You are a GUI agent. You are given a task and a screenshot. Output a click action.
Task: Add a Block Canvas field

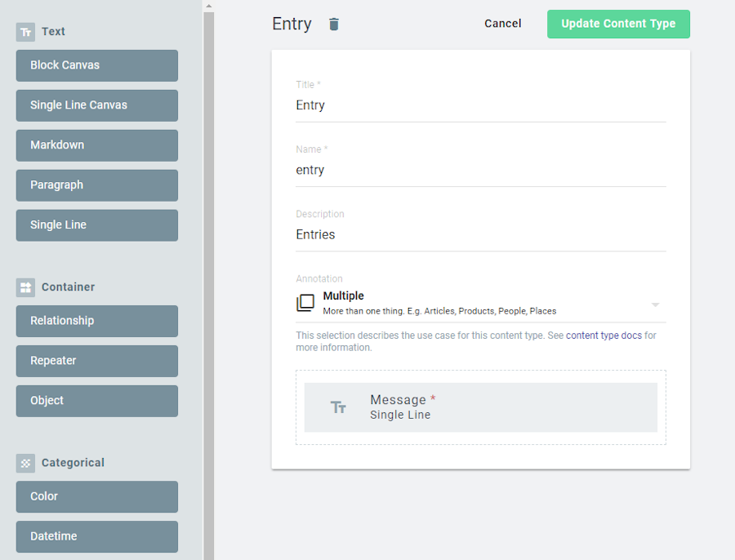(x=97, y=65)
